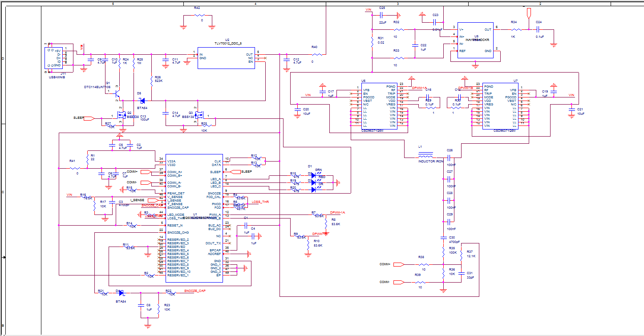This screenshot has height=336, width=644.
Task: Click the ADCREF pin name
Action: click(215, 254)
